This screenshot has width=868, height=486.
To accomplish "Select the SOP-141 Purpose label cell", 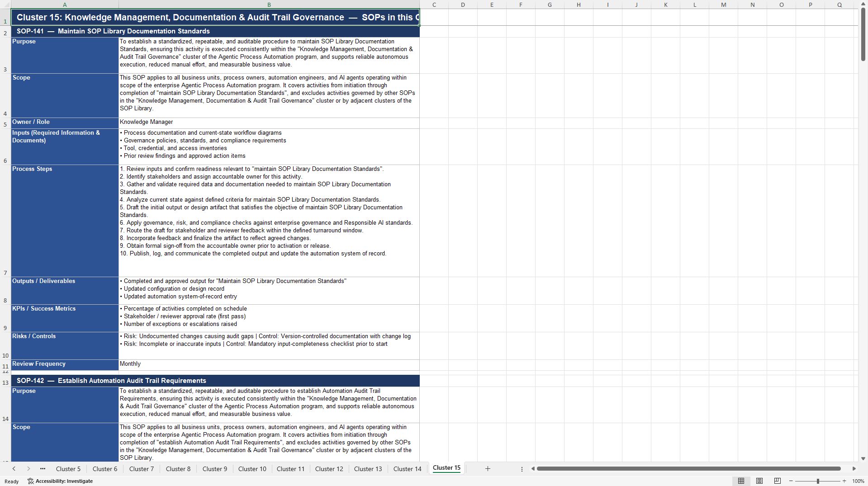I will click(x=65, y=55).
